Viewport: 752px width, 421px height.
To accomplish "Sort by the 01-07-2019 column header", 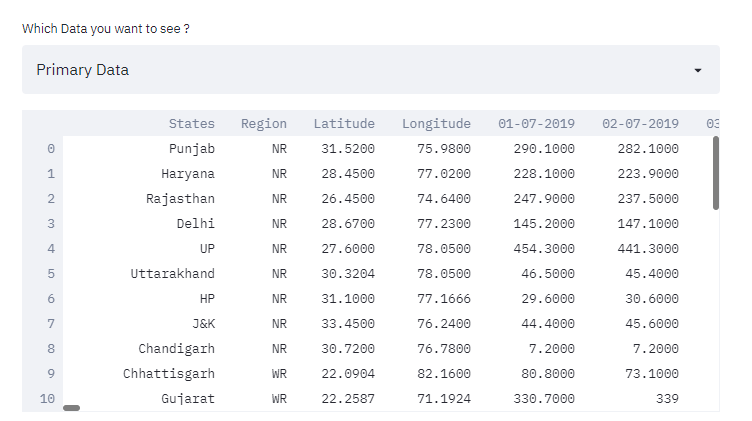I will point(536,124).
